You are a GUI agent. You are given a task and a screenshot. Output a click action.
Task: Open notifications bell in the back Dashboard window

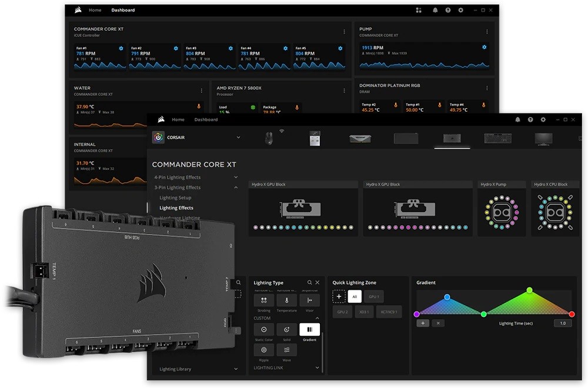pyautogui.click(x=435, y=10)
